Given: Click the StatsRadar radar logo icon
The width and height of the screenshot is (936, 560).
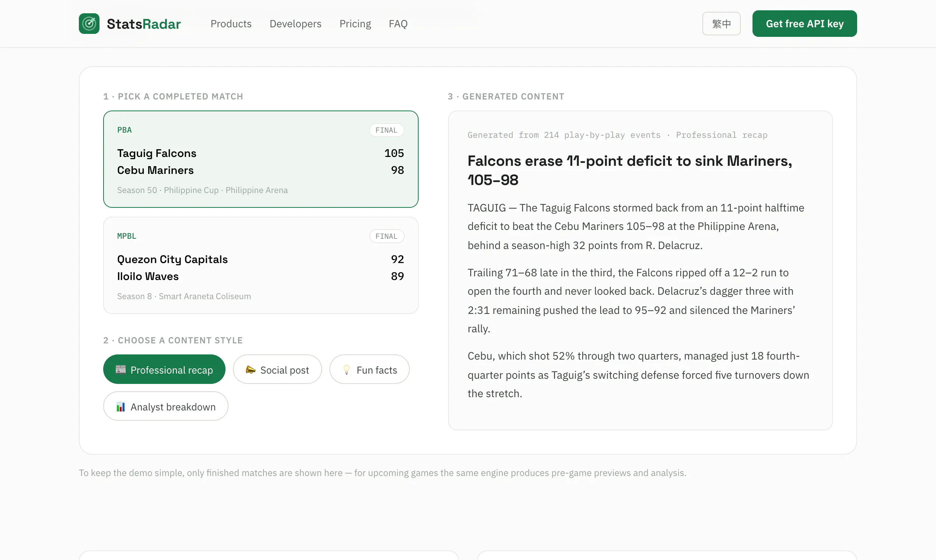Looking at the screenshot, I should coord(89,24).
